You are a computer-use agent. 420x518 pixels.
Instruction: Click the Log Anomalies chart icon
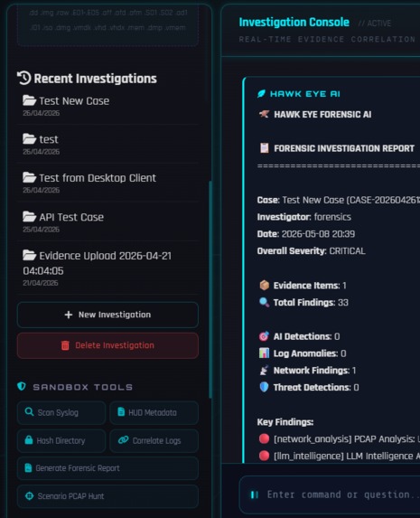[x=264, y=353]
